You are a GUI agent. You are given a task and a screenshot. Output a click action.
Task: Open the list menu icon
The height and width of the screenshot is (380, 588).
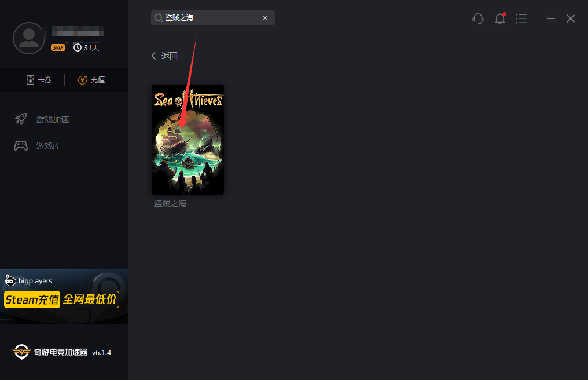(x=521, y=19)
